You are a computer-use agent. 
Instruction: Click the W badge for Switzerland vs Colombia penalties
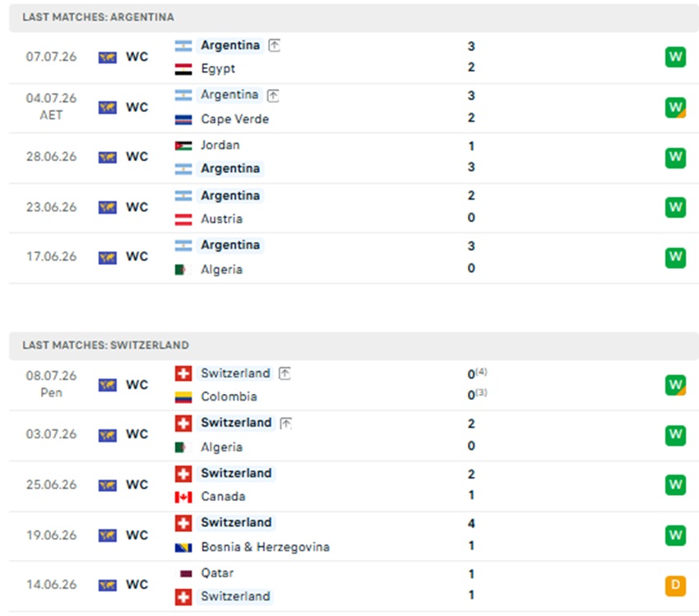pyautogui.click(x=675, y=385)
